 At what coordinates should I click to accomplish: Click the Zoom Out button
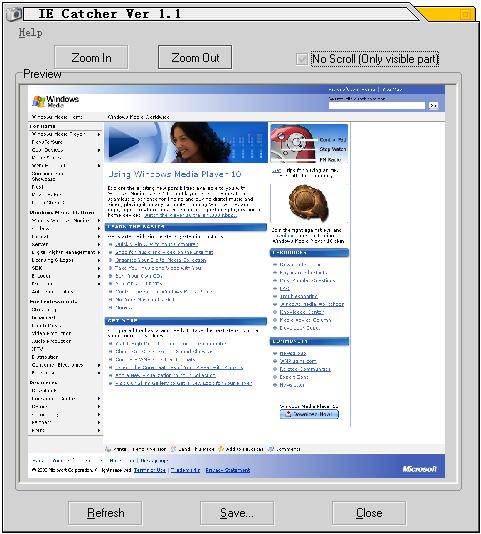pos(195,58)
